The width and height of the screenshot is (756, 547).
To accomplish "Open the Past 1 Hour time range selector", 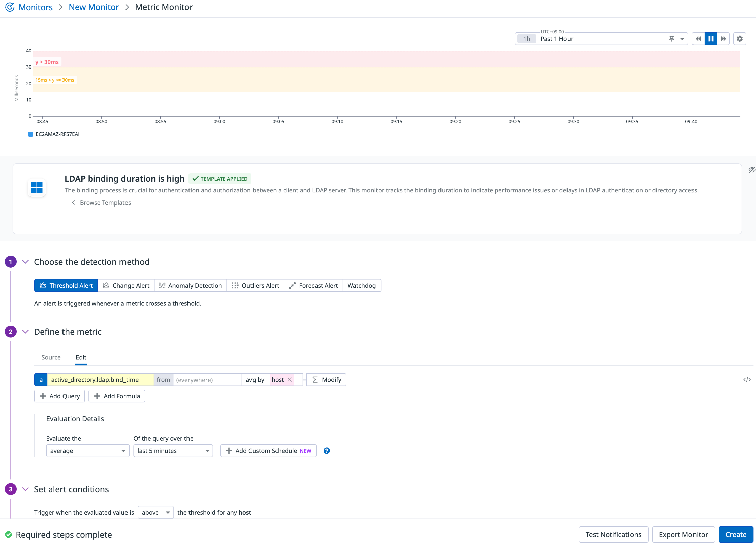I will point(601,39).
